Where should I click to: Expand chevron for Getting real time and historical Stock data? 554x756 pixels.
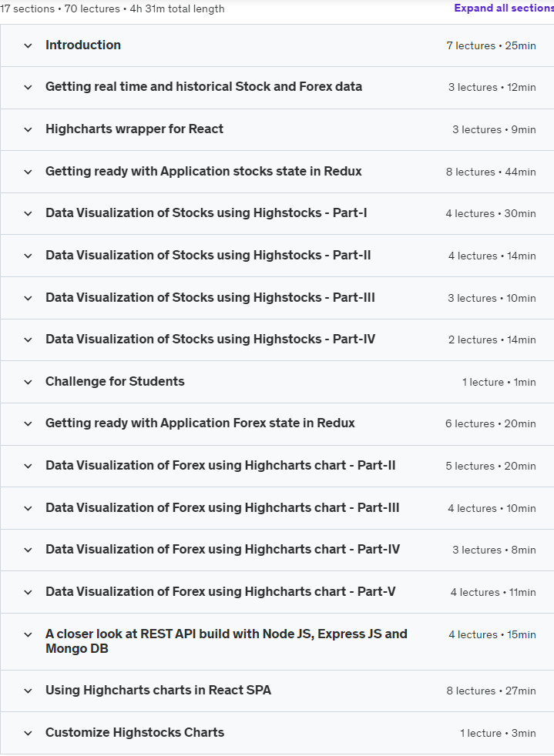click(x=28, y=87)
